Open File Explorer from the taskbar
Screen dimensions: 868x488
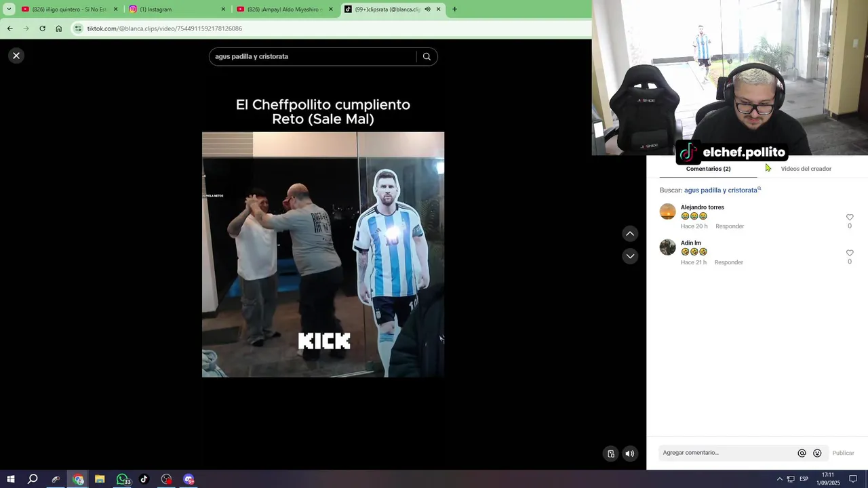(x=100, y=479)
